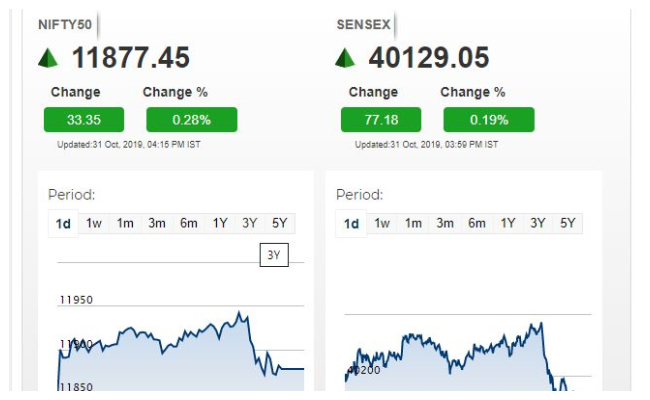Switch NIFTY50 chart to 6m period

tap(188, 223)
